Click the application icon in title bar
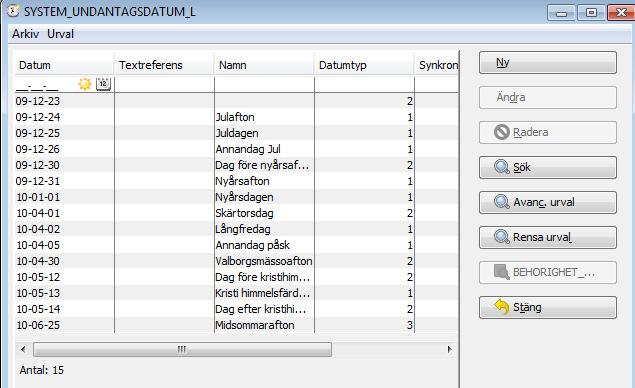This screenshot has width=635, height=388. [x=13, y=11]
